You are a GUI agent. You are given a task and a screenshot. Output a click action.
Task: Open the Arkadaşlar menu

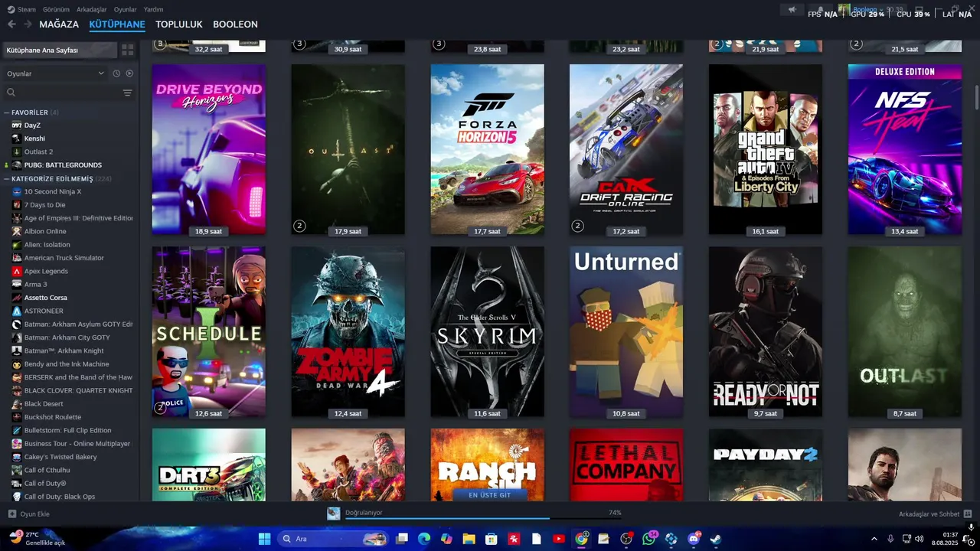pos(92,9)
